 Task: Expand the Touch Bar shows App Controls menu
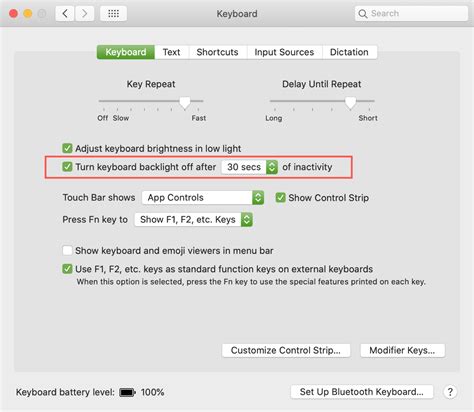[203, 198]
